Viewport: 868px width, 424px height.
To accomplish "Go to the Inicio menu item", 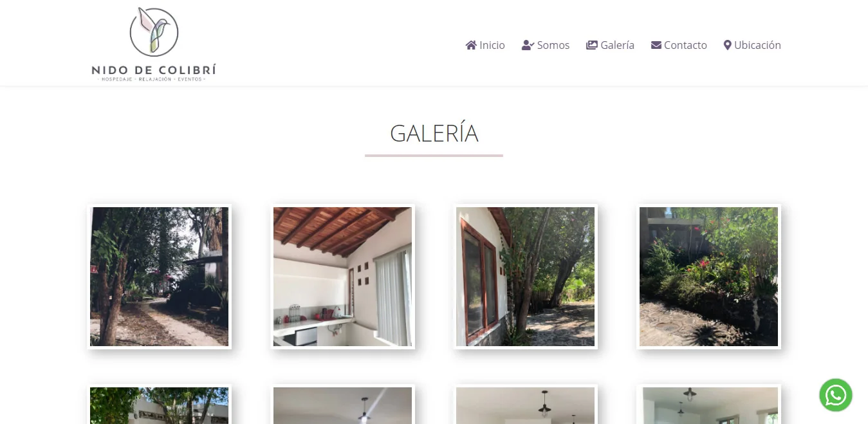I will click(x=485, y=45).
